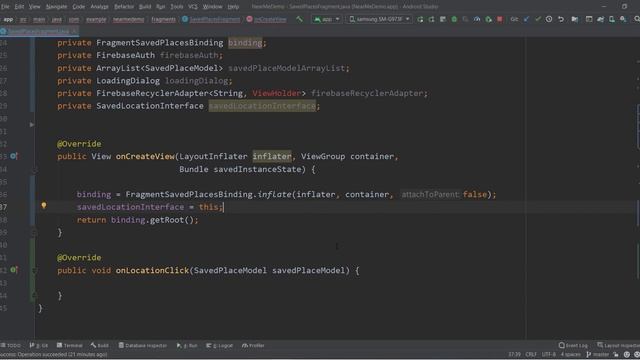This screenshot has height=360, width=640.
Task: Click the CRLF line separator in status bar
Action: click(x=531, y=354)
